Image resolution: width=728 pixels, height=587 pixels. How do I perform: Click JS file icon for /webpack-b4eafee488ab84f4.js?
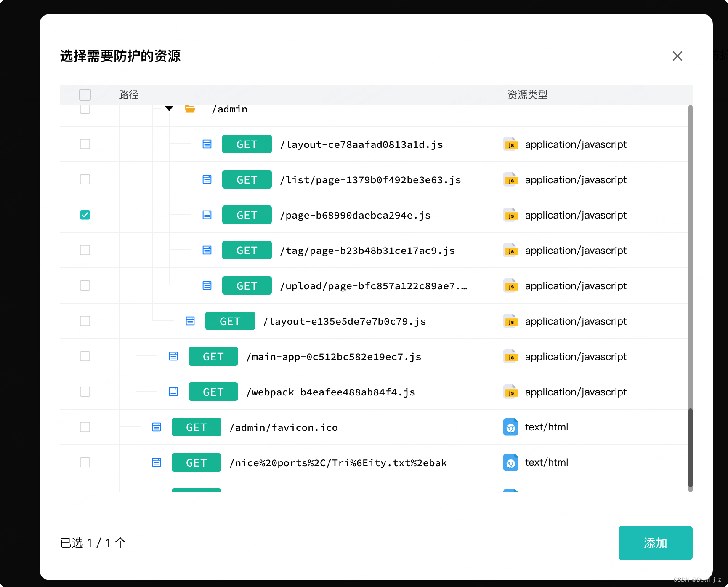(511, 392)
